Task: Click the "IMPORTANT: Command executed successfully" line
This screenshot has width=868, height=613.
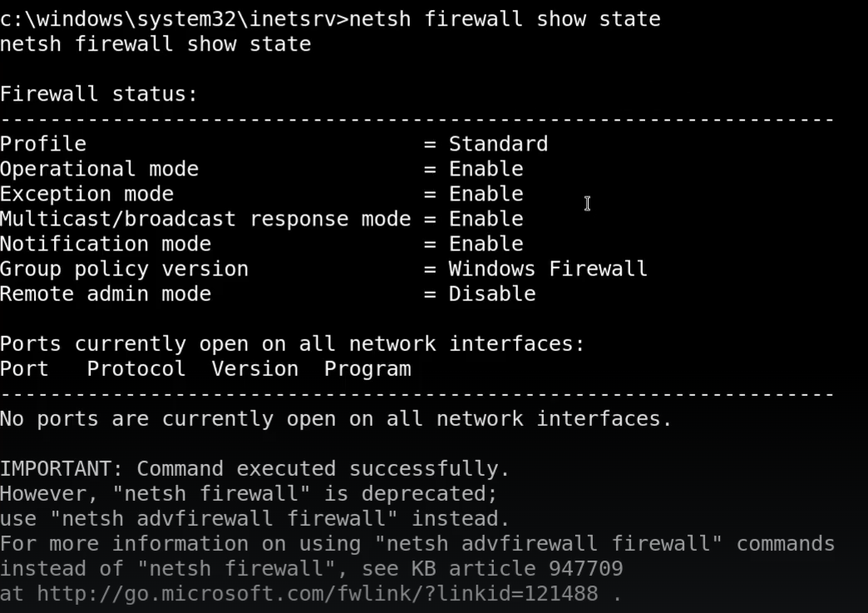Action: click(254, 468)
